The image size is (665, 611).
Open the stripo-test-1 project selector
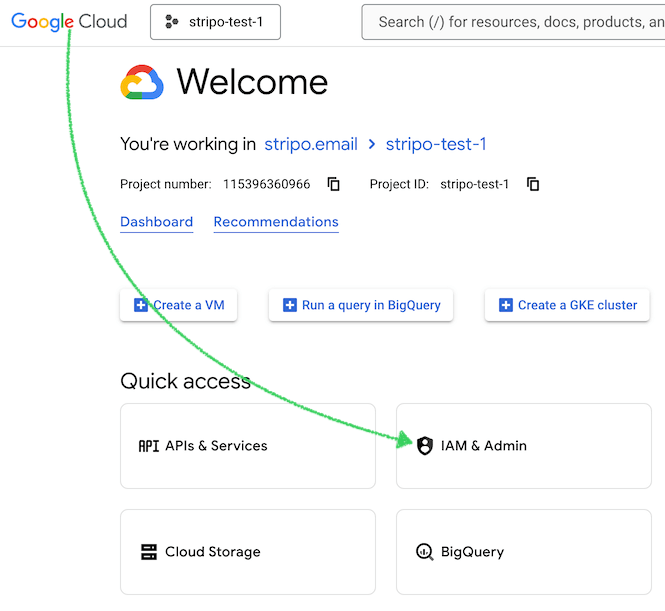point(215,22)
